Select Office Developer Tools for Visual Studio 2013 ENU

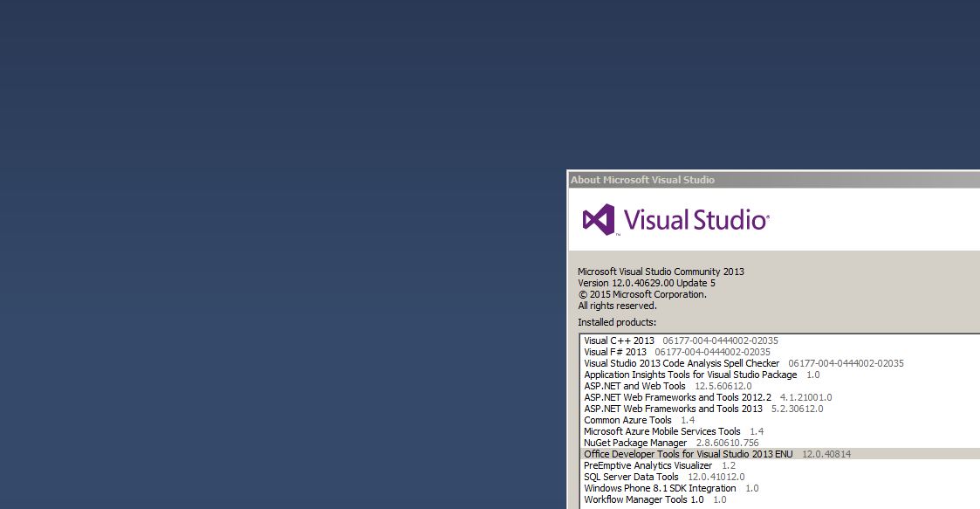point(780,454)
